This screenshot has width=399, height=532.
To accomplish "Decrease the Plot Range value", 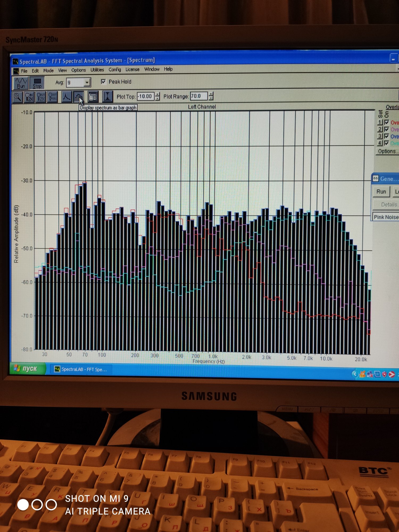I will (x=211, y=98).
